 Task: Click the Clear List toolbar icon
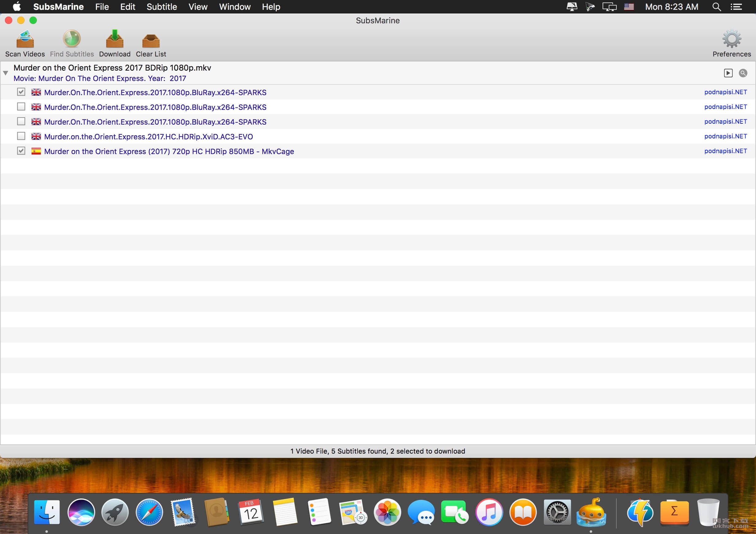151,41
